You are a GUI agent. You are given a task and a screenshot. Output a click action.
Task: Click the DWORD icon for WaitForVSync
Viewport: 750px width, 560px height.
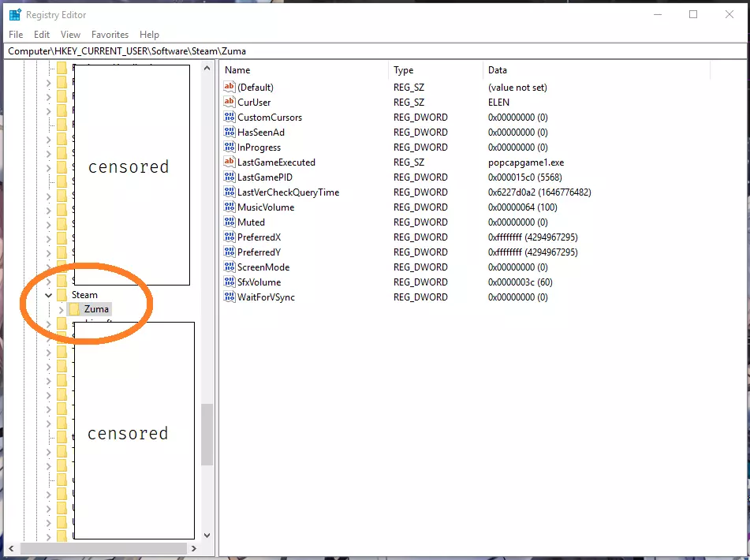tap(229, 297)
